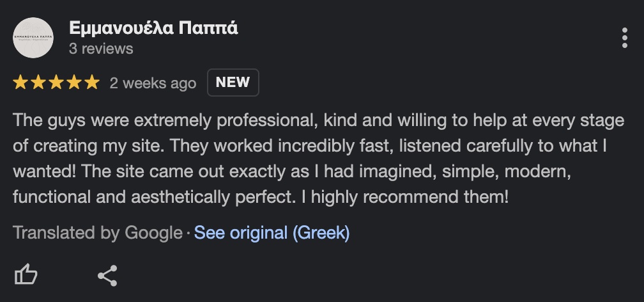Click the NEW badge label
Image resolution: width=644 pixels, height=302 pixels.
coord(233,83)
